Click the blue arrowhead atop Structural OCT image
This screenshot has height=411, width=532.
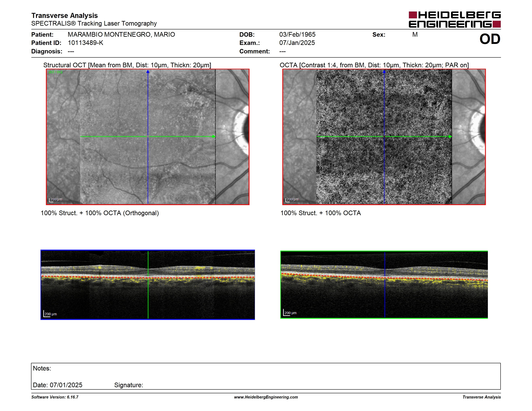pos(148,72)
